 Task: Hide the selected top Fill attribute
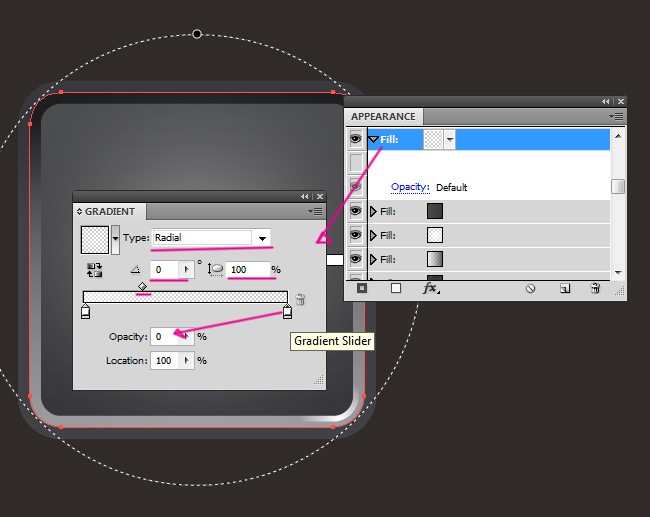(x=355, y=140)
